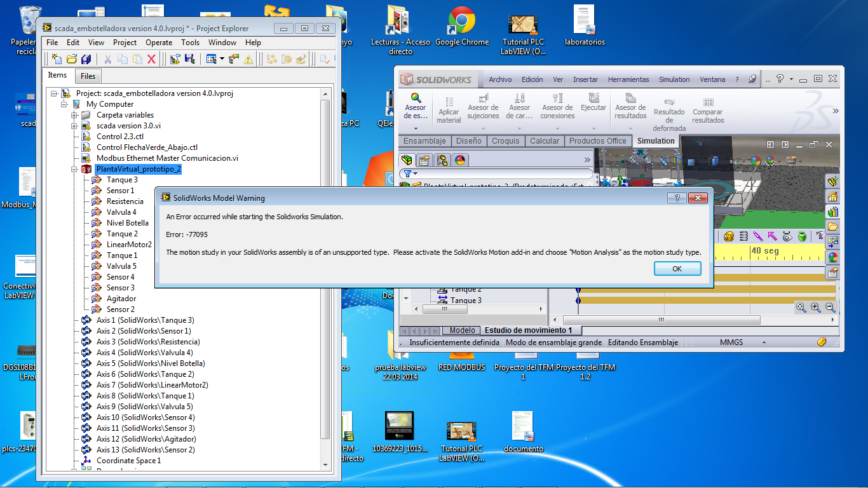Collapse the My Computer tree node

pos(65,104)
